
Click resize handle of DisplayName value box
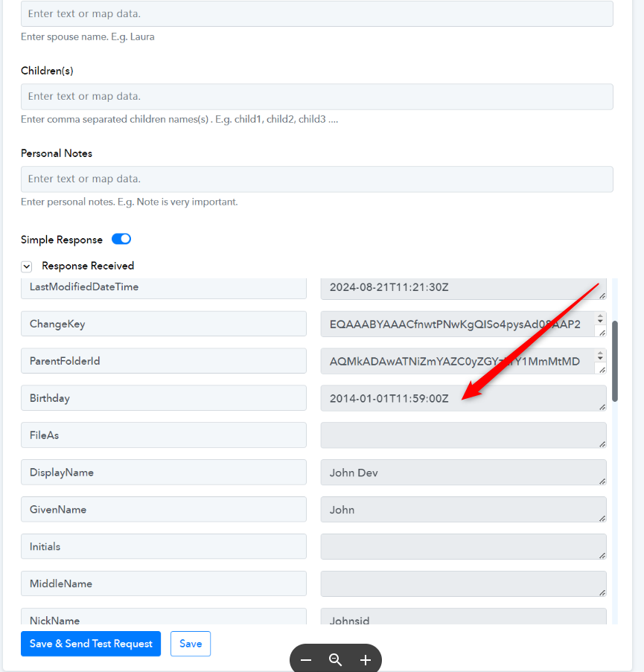click(602, 481)
